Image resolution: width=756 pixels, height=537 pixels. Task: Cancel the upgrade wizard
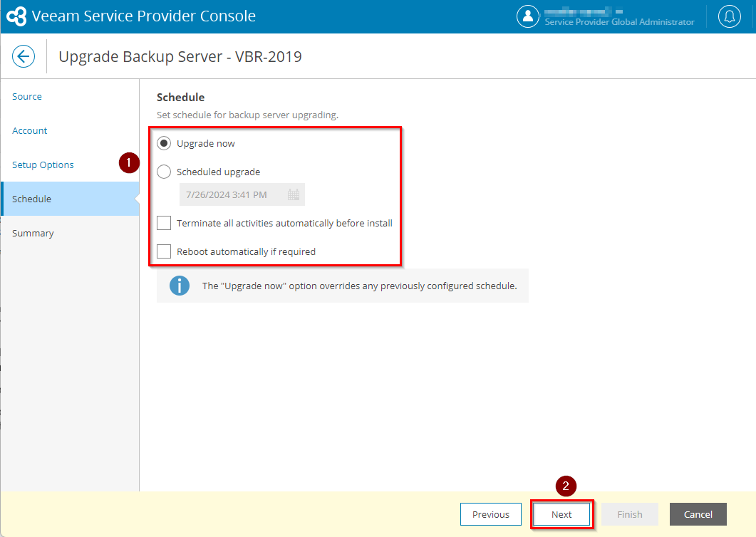[698, 514]
